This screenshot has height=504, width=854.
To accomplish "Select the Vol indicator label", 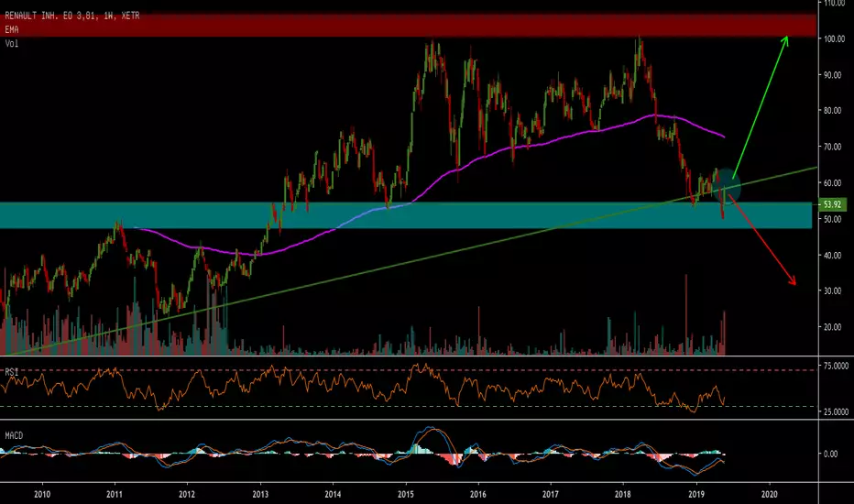I will [11, 44].
